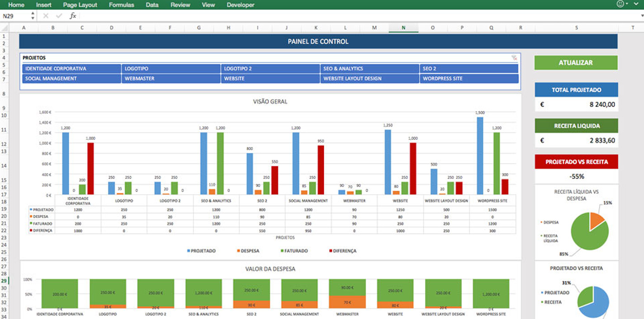Click the 2 833,60 value cell
This screenshot has height=319, width=644.
[576, 141]
